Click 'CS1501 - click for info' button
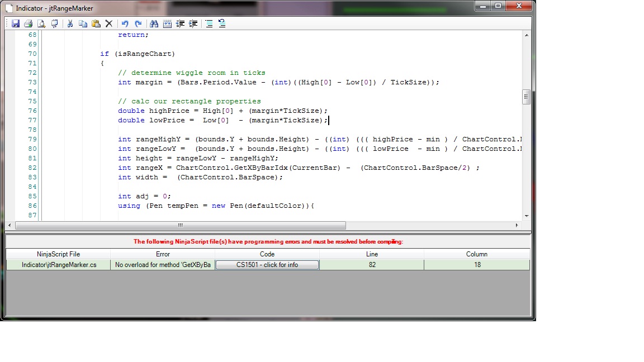 (267, 265)
